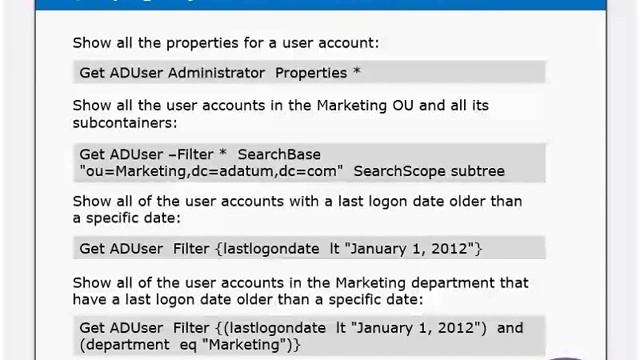Click the 'SearchScope subtree' parameter text
Viewport: 640px width, 360px height.
[x=429, y=171]
